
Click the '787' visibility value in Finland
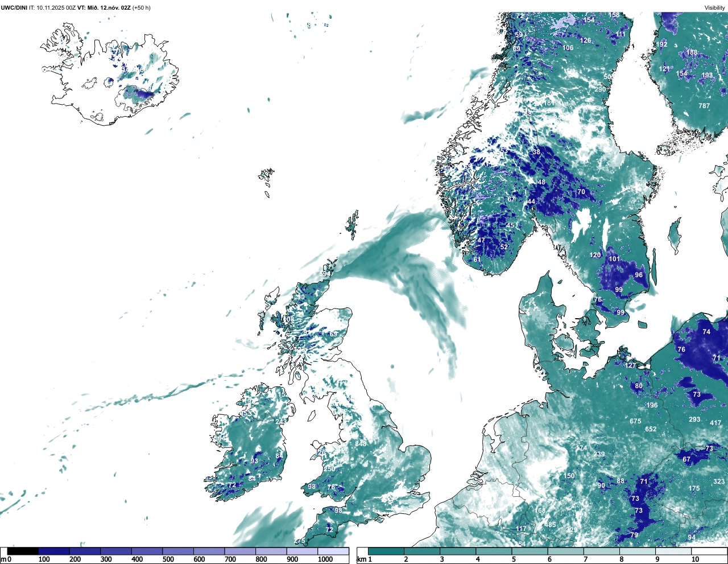tap(704, 106)
